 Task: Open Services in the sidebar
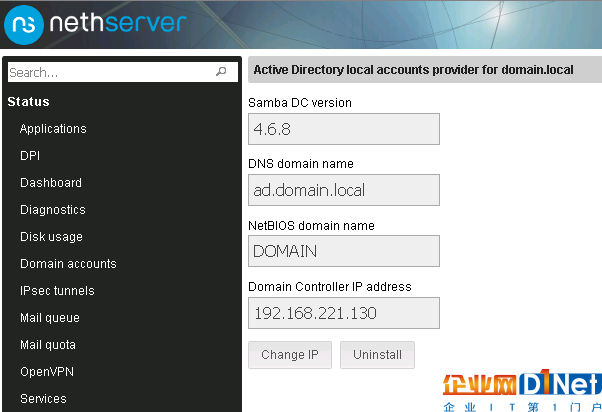coord(43,399)
